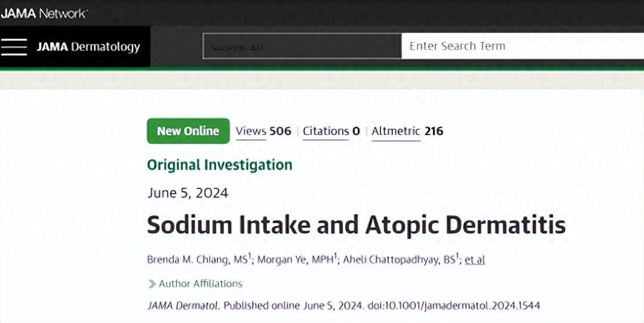Open the hamburger navigation menu
This screenshot has height=323, width=644.
coord(14,47)
